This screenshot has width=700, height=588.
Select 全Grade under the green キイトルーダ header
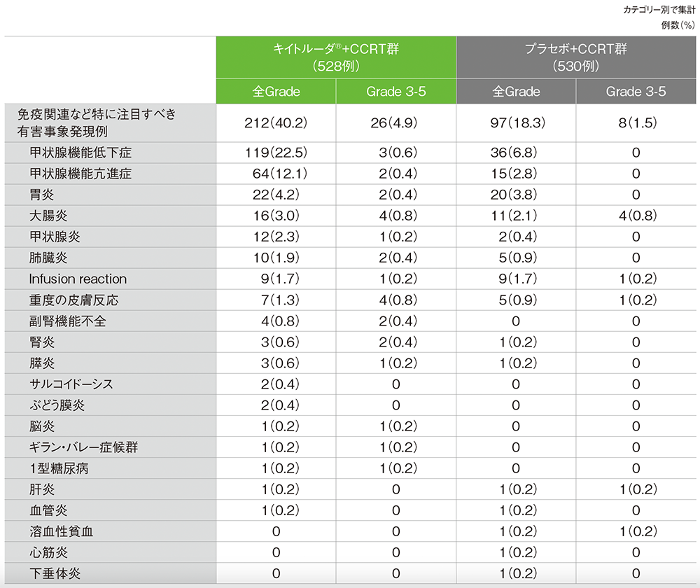point(276,92)
